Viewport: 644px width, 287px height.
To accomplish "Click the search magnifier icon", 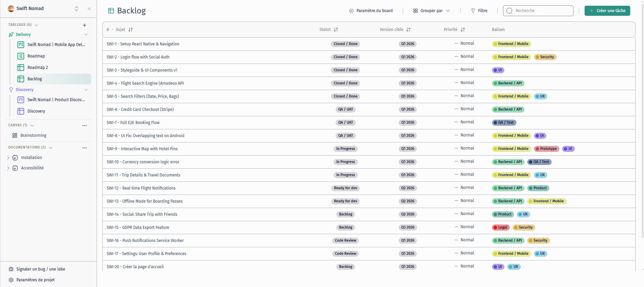I will coord(509,11).
